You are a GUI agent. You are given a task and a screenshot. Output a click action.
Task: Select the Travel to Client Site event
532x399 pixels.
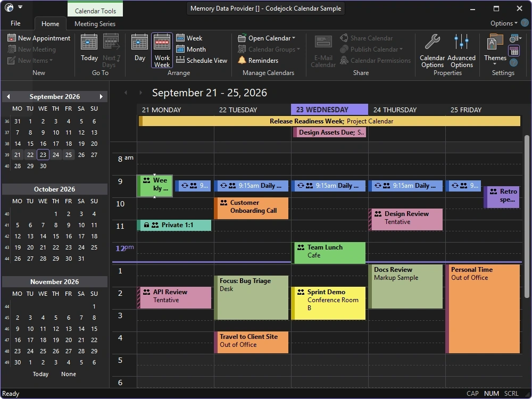pos(251,342)
